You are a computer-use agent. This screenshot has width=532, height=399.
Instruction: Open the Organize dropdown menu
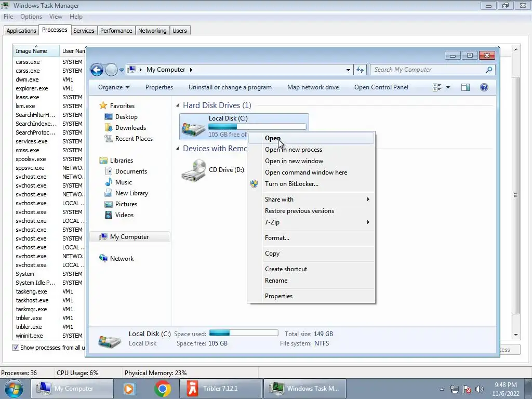point(114,87)
